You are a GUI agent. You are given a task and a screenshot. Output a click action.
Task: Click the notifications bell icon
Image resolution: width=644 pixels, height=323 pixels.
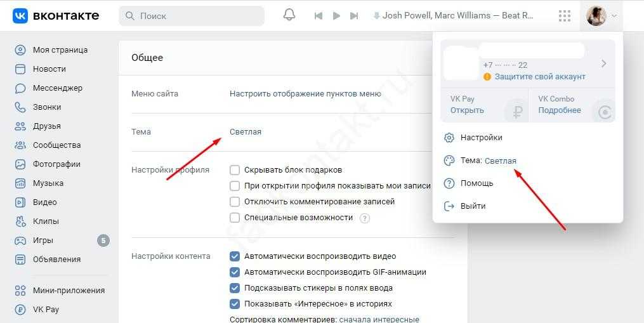(x=289, y=15)
